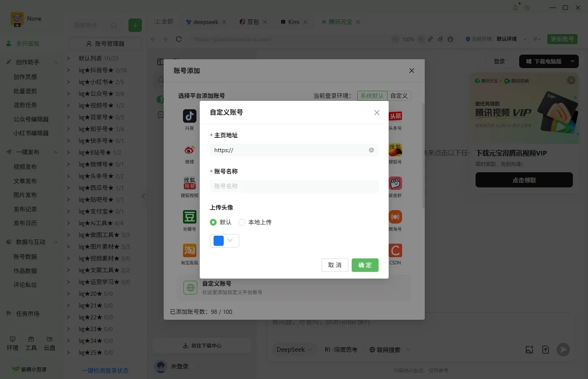The height and width of the screenshot is (379, 588).
Task: Click the 主页地址 input field
Action: [290, 150]
